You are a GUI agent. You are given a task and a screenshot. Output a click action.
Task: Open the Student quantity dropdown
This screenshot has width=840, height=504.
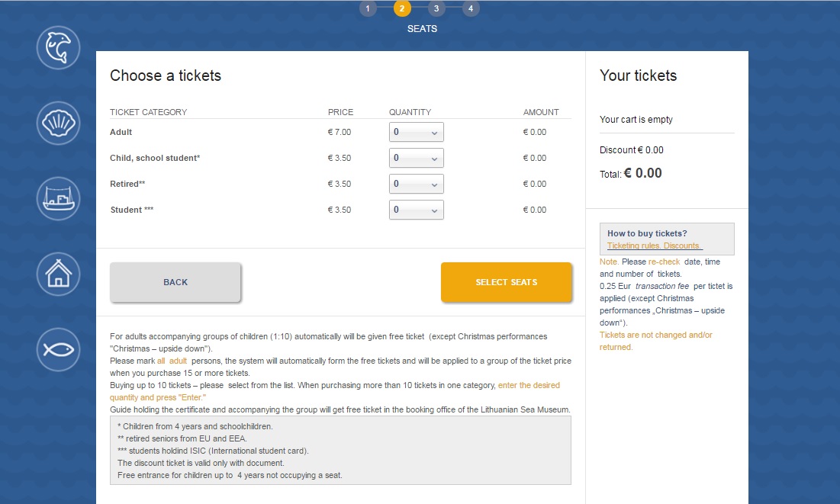[417, 210]
